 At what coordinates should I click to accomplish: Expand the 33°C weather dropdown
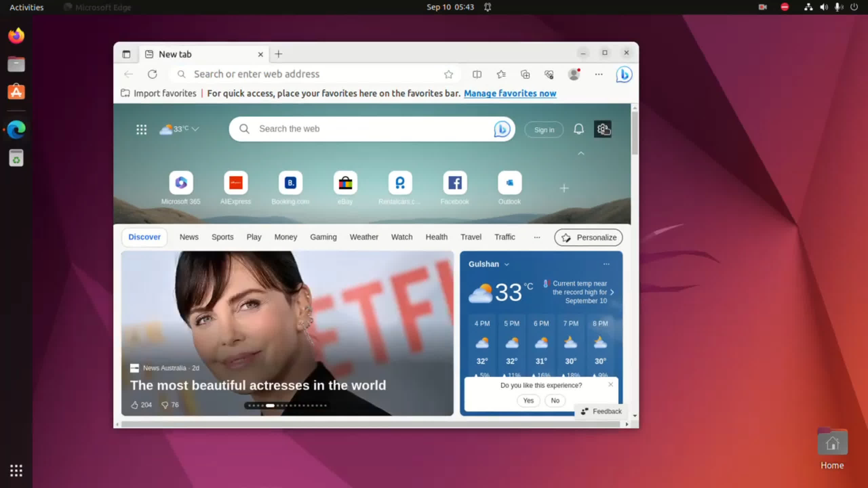click(x=179, y=129)
